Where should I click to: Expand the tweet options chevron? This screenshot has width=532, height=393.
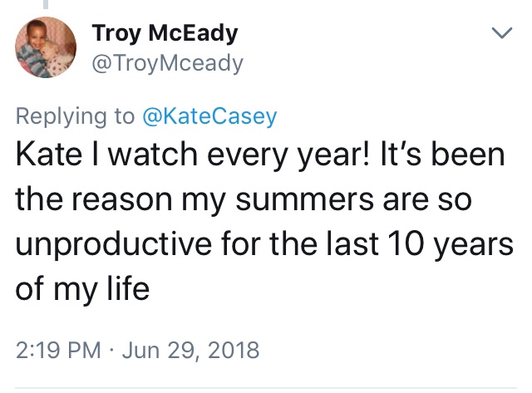coord(500,34)
